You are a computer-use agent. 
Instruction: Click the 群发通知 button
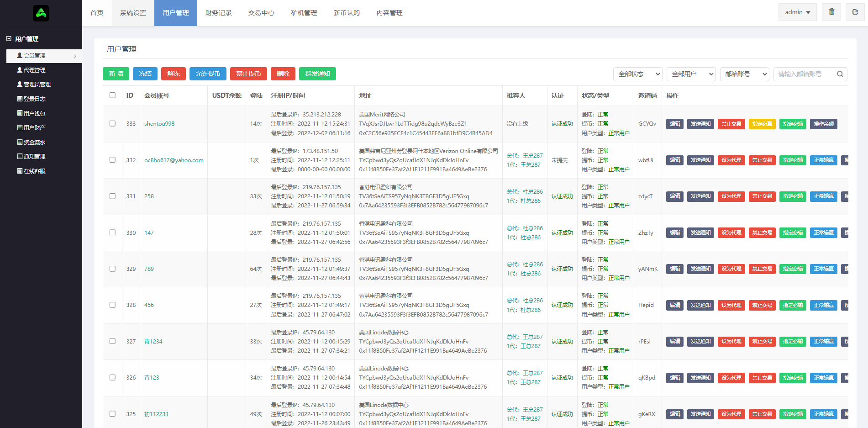pyautogui.click(x=317, y=74)
